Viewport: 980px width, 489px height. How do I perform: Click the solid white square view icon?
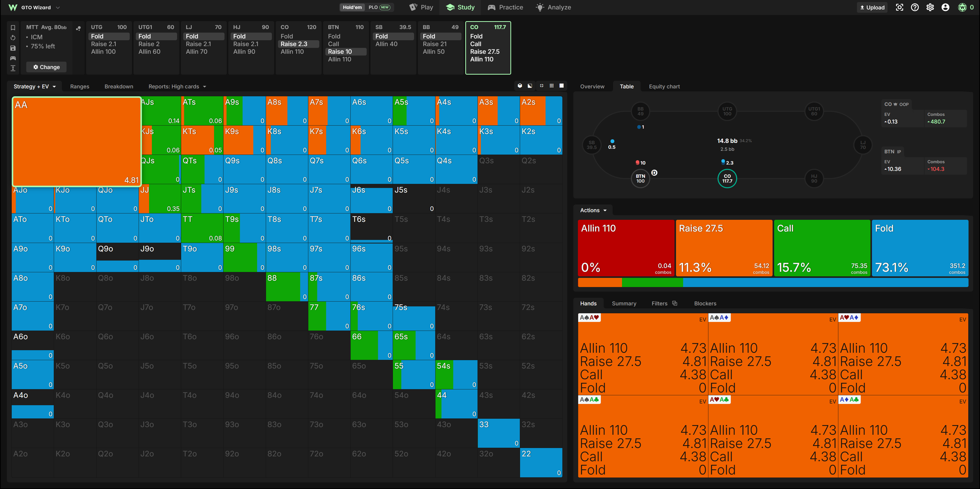pos(562,86)
